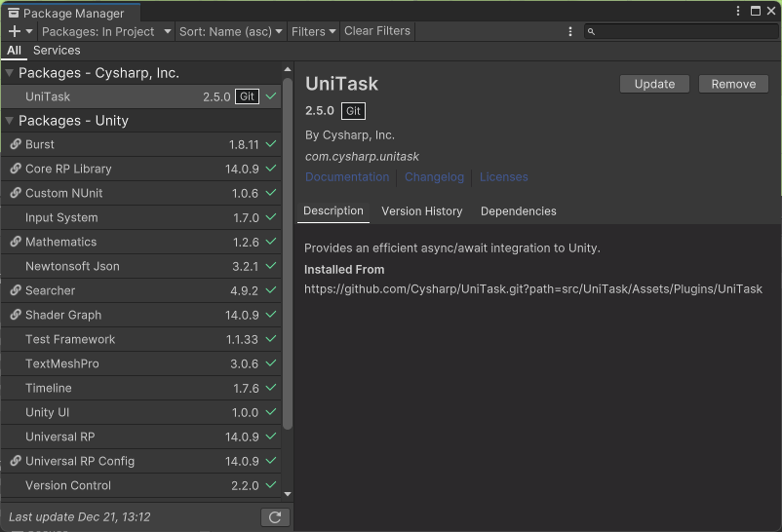This screenshot has height=532, width=782.
Task: Click the installed checkmark for Newtonsoft Json
Action: pyautogui.click(x=271, y=266)
